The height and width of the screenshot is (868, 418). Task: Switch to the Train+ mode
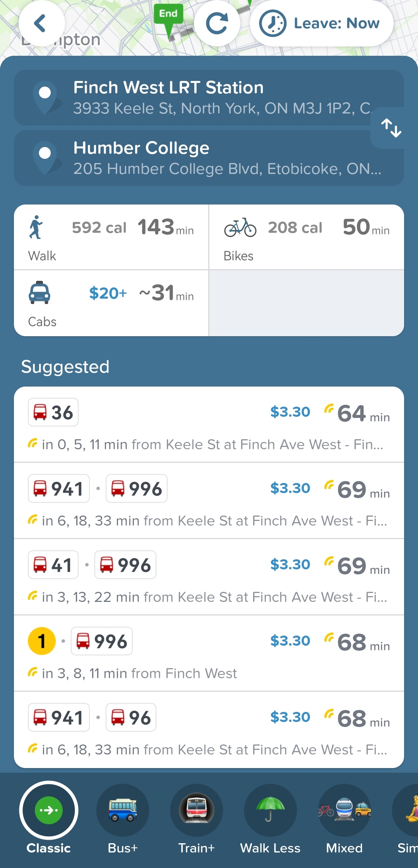(x=197, y=810)
